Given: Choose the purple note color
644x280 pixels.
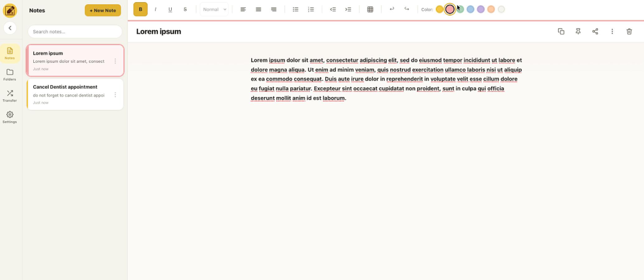Looking at the screenshot, I should click(x=481, y=9).
